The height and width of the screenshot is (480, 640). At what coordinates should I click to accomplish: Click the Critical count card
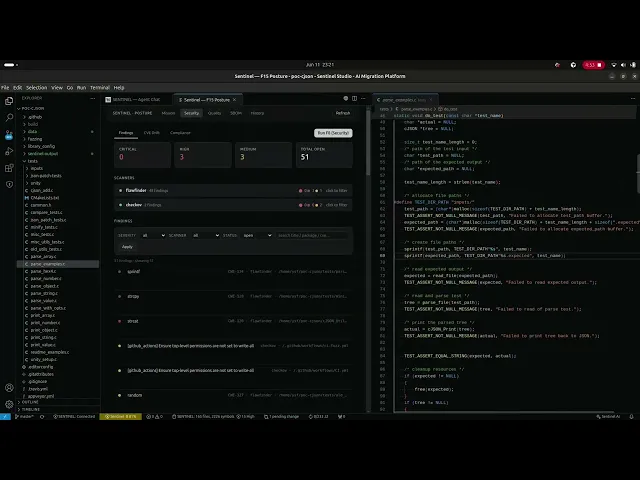point(142,155)
